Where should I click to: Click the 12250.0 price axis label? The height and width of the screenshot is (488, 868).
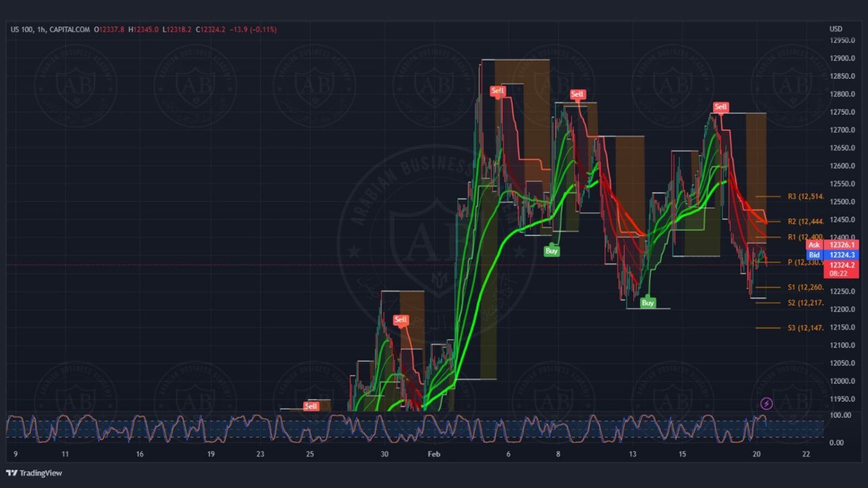[x=843, y=291]
